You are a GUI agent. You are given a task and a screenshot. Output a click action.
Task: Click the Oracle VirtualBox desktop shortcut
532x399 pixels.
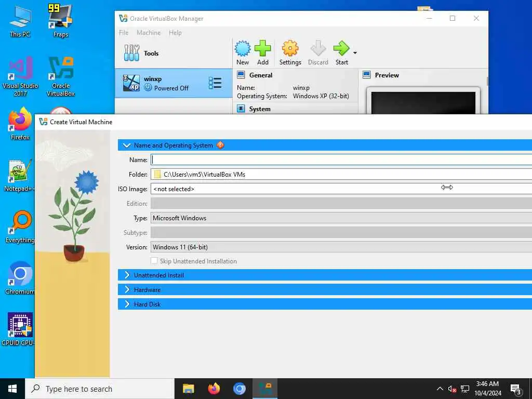(61, 76)
